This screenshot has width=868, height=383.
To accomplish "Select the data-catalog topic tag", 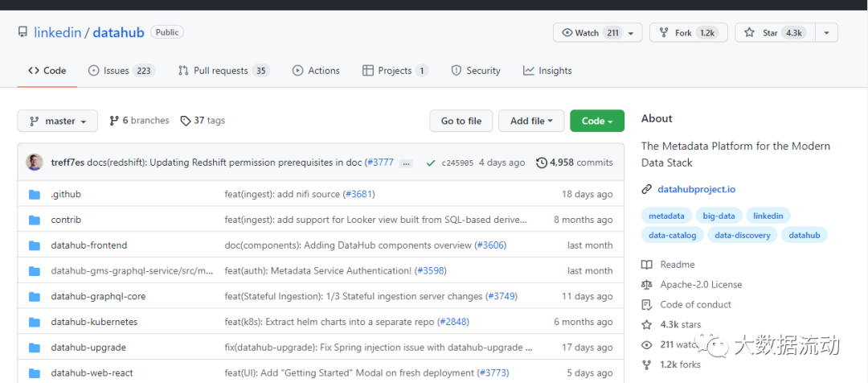I will 673,235.
